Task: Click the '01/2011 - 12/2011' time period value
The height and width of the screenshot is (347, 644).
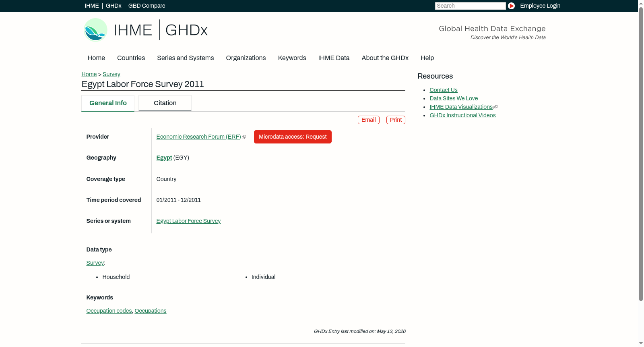Action: pyautogui.click(x=178, y=200)
